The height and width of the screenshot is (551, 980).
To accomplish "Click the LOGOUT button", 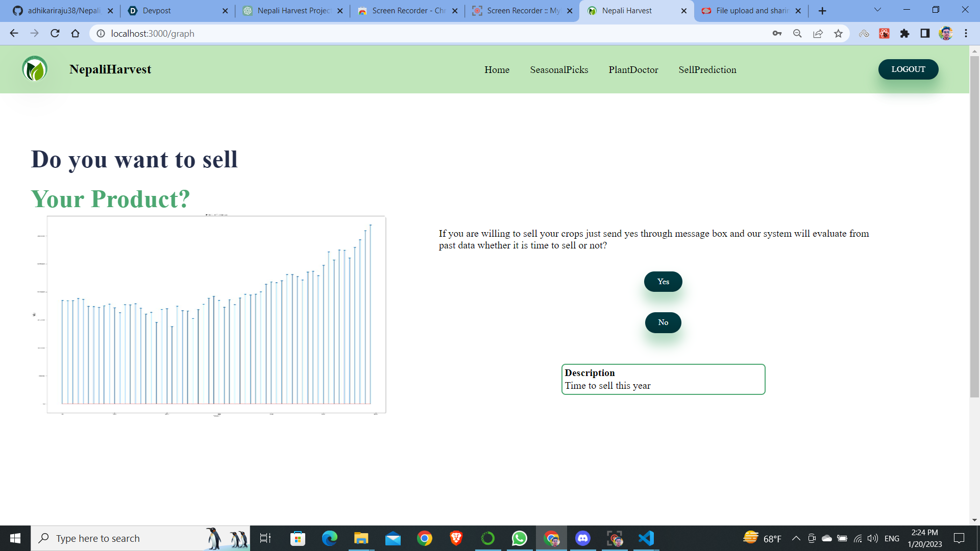I will coord(908,69).
